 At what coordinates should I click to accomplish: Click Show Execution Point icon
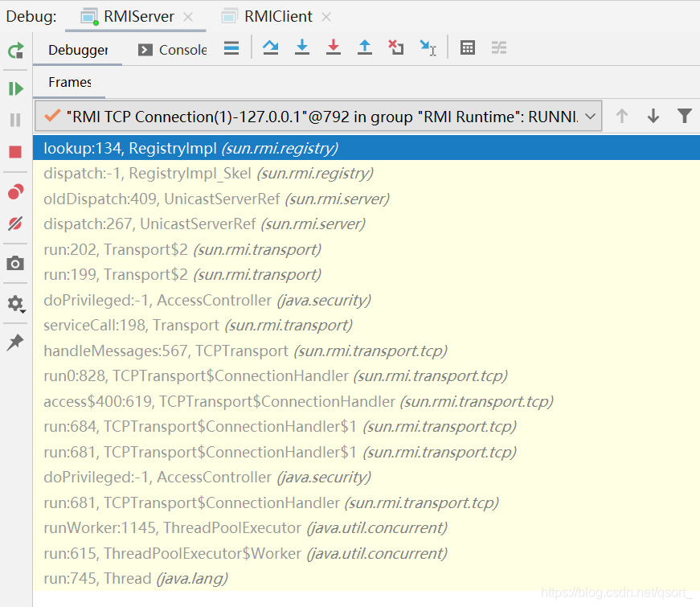pos(231,47)
